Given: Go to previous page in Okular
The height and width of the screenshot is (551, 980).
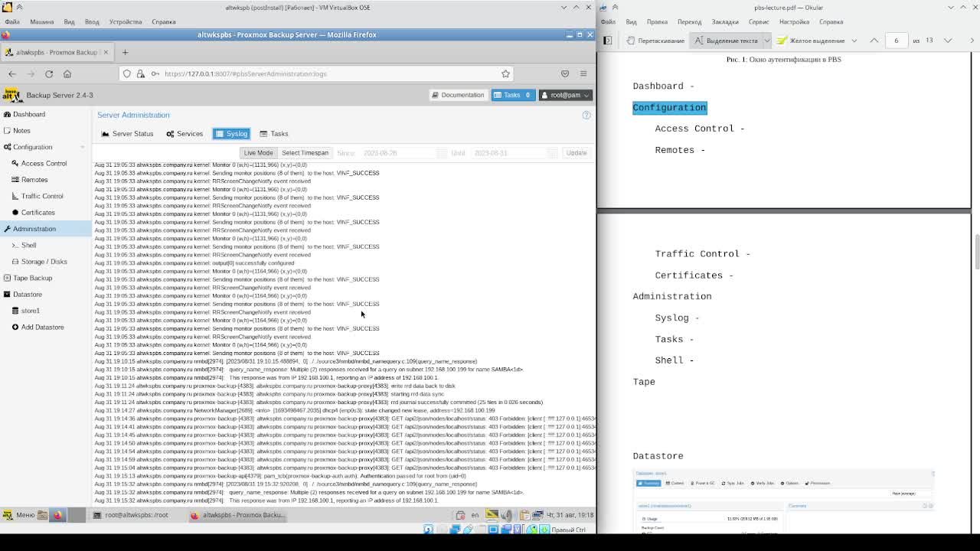Looking at the screenshot, I should point(874,41).
